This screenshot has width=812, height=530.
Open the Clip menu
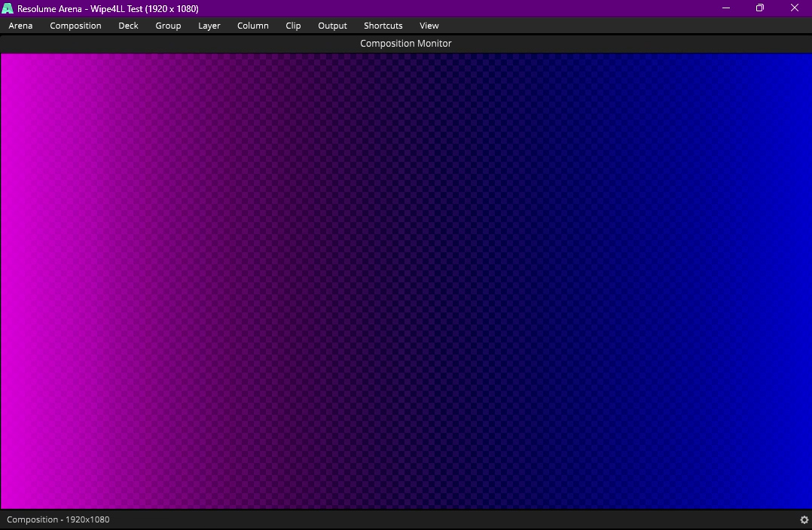[293, 26]
